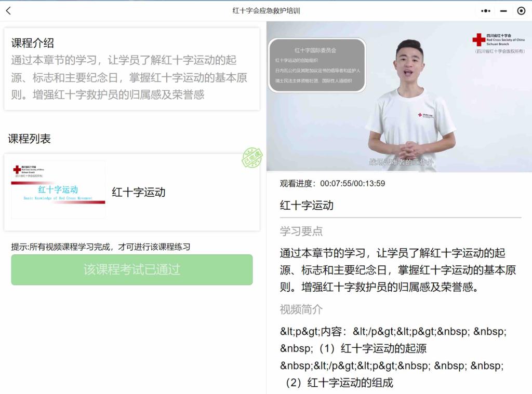Click the green 已完成 completed stamp badge

(x=252, y=158)
